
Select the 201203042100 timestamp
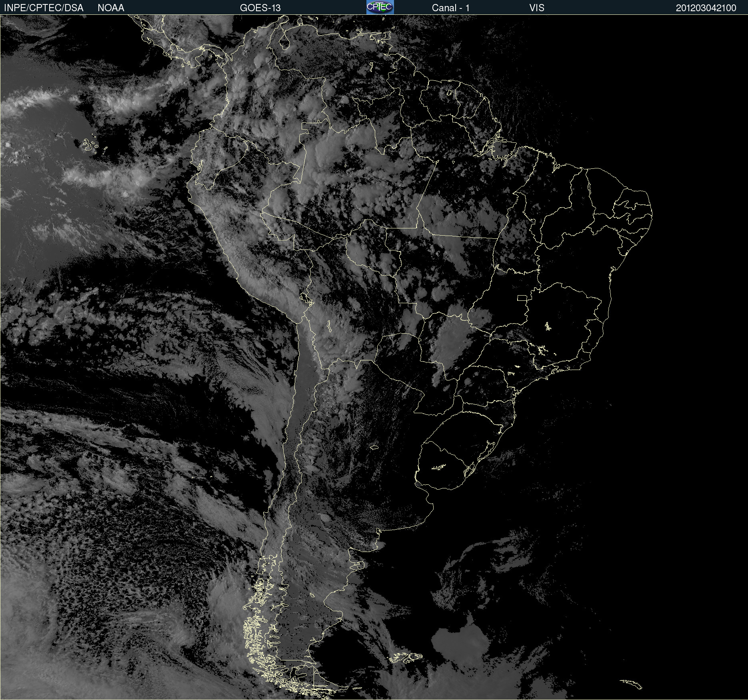coord(706,8)
